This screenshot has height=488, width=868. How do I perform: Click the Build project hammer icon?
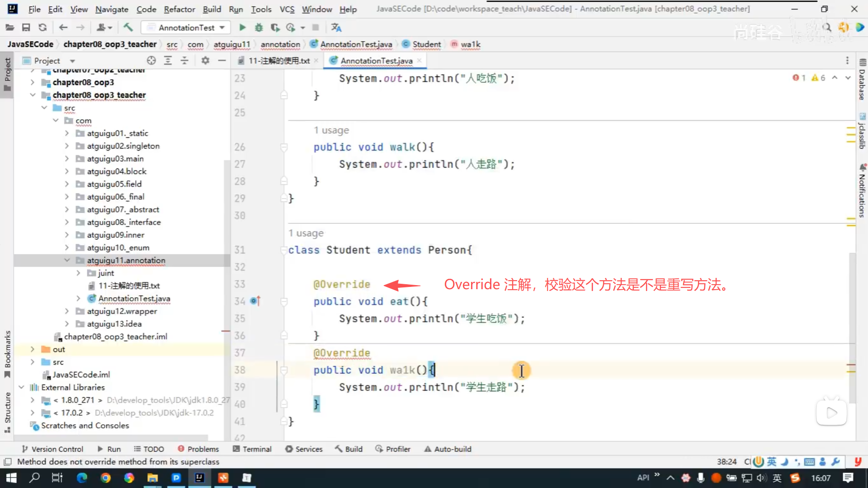pyautogui.click(x=128, y=28)
